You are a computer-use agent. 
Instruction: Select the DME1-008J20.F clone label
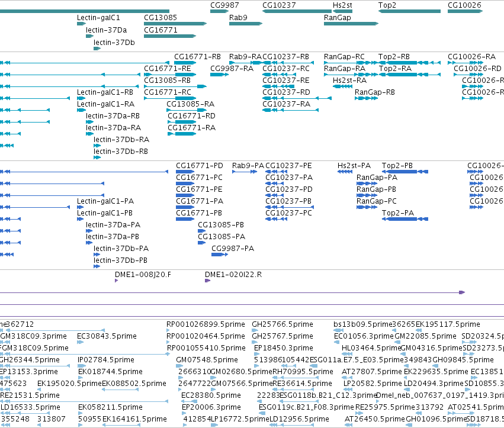pyautogui.click(x=143, y=275)
